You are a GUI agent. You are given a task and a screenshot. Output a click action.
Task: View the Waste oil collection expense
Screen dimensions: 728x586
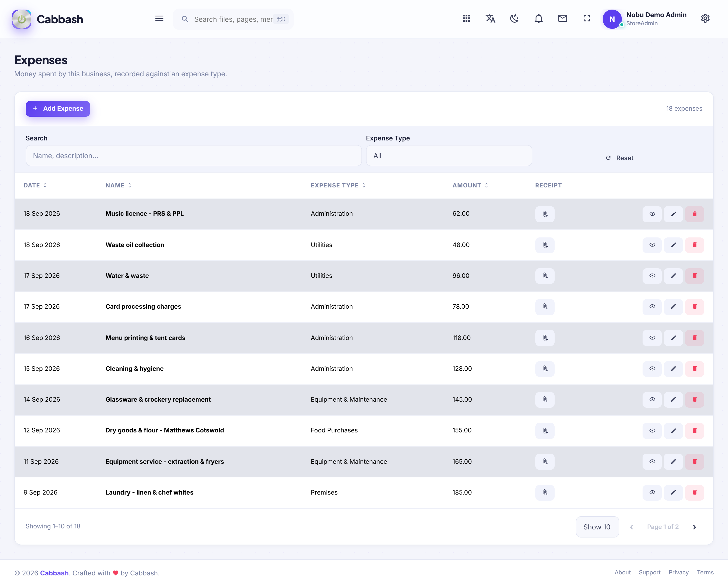(x=652, y=245)
